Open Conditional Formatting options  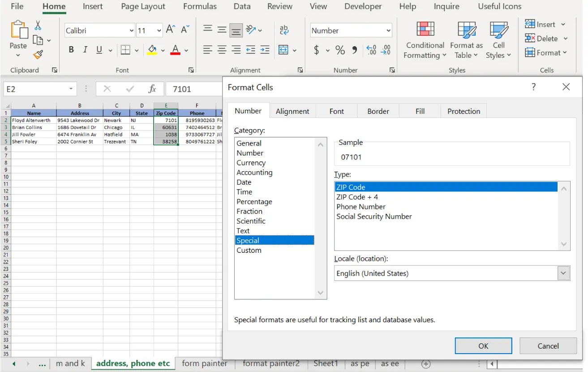coord(424,39)
